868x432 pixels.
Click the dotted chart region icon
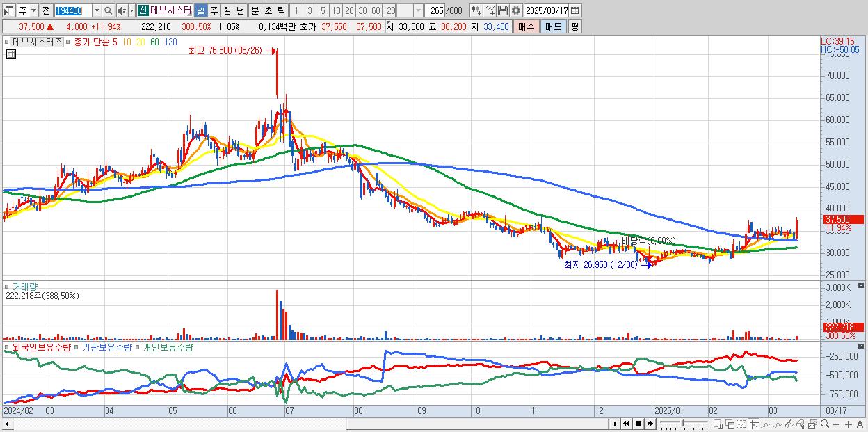click(741, 424)
